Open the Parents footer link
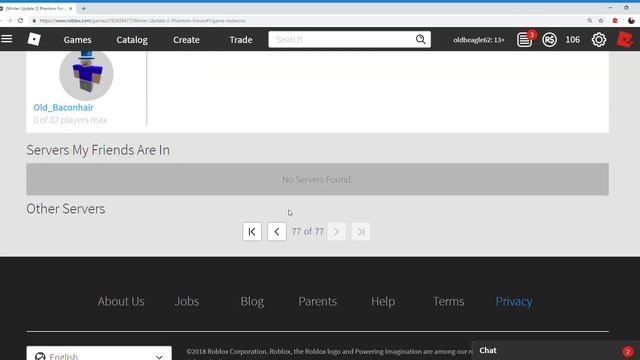640x360 pixels. (317, 301)
